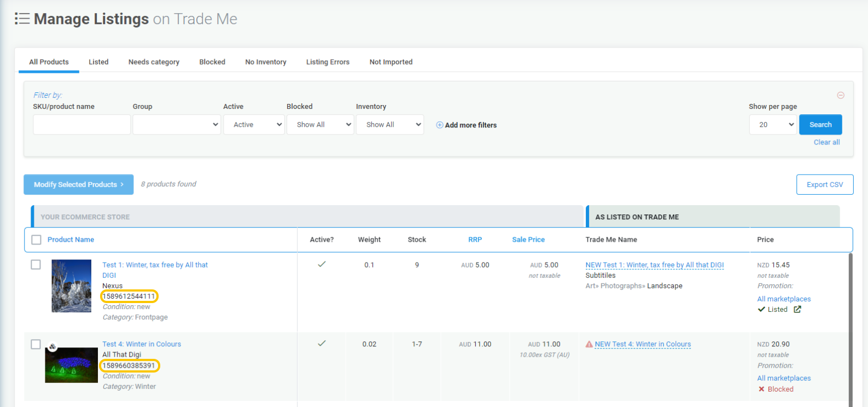Click All marketplaces link in Test 4 row
868x407 pixels.
[x=784, y=378]
